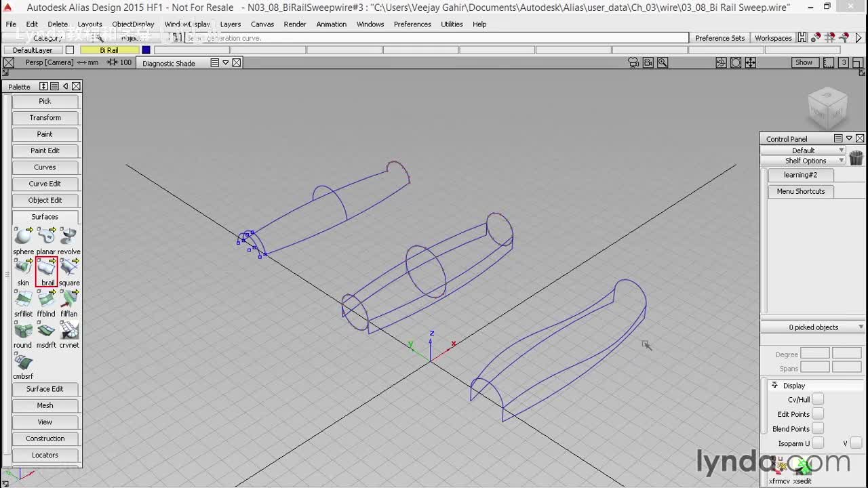Click the four-arrow track view icon
The width and height of the screenshot is (868, 488).
click(x=751, y=62)
